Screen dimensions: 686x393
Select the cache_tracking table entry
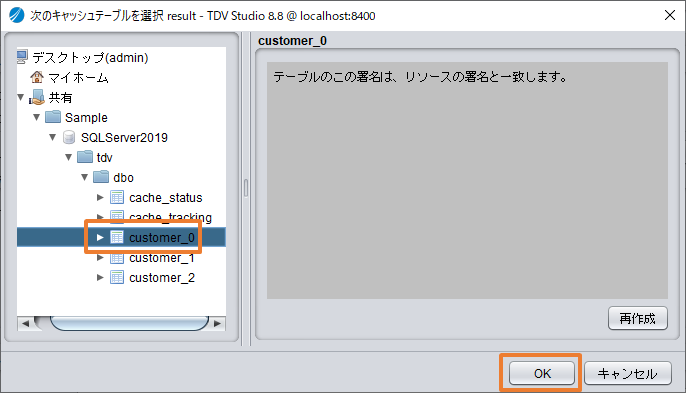170,218
